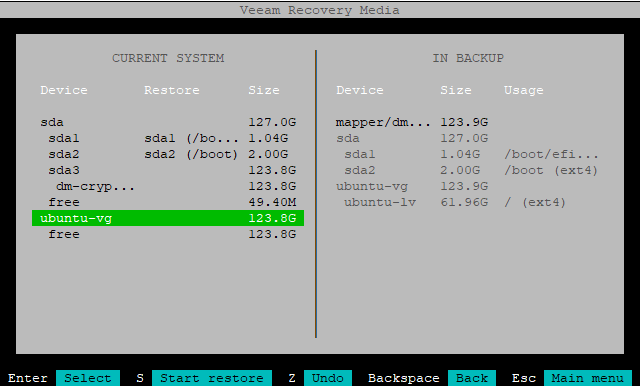Select the sda disk row in Current System
Viewport: 640px width, 386px height.
(x=168, y=122)
